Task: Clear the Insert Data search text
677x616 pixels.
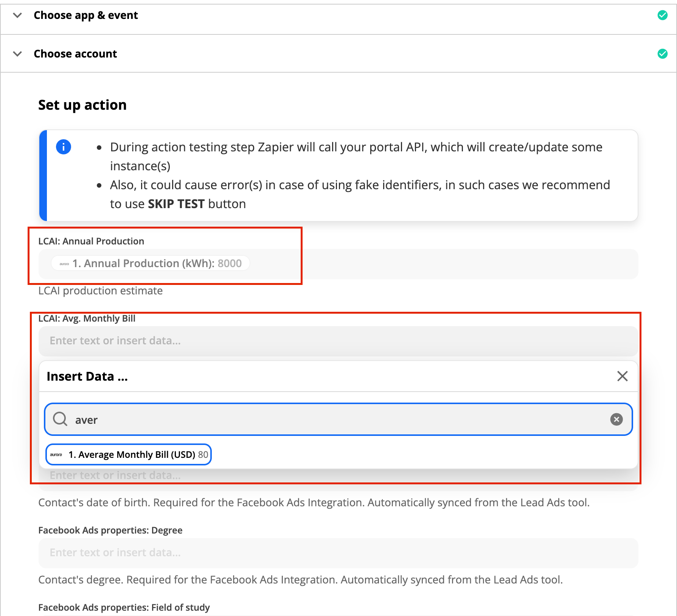Action: 616,419
